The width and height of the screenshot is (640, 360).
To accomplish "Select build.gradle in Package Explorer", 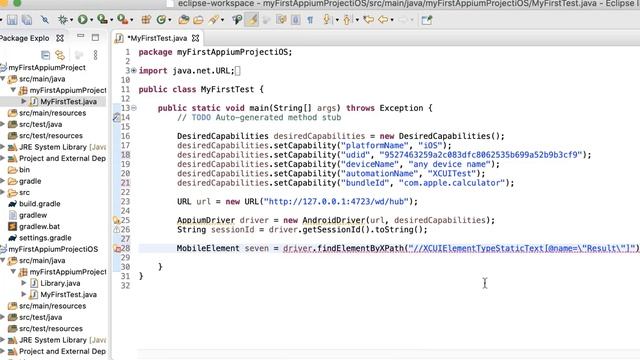I will coord(40,204).
